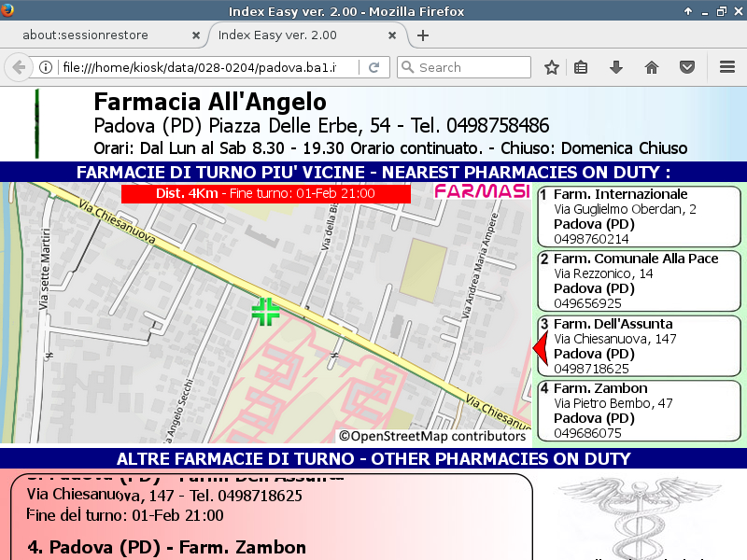The height and width of the screenshot is (560, 747).
Task: Choose Farm. Zambon in the pharmacy list
Action: coord(639,411)
